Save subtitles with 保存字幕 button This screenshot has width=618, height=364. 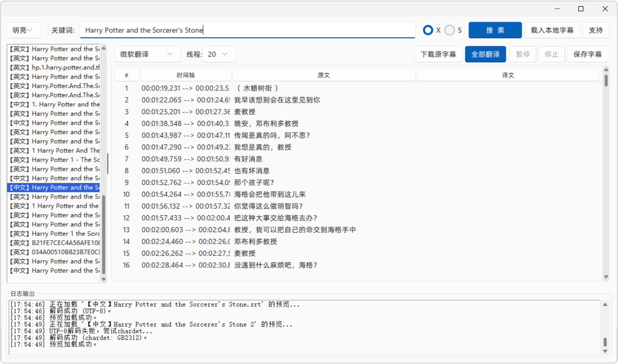[588, 54]
